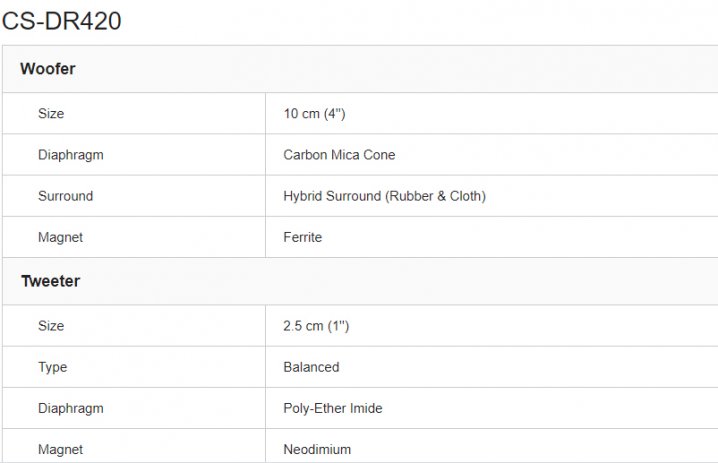Image resolution: width=718 pixels, height=463 pixels.
Task: Select the 2.5 cm (1") value
Action: [316, 326]
